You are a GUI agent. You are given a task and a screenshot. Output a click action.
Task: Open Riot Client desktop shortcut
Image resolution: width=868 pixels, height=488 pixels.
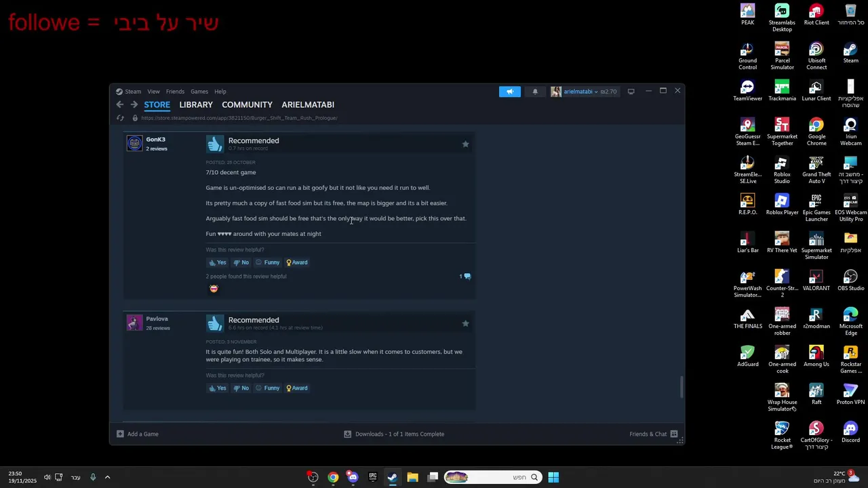pos(816,15)
